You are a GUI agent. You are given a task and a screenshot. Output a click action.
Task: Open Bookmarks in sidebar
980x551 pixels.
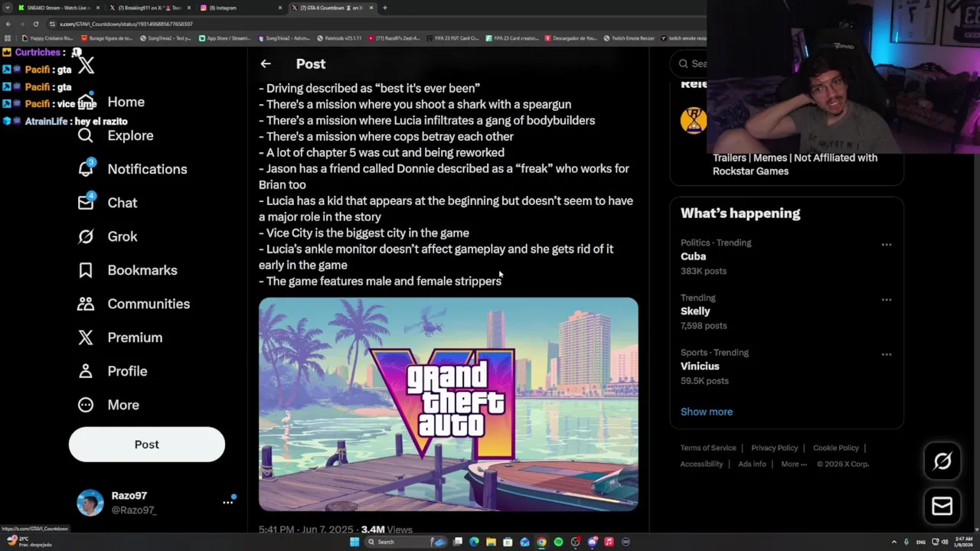pyautogui.click(x=127, y=270)
